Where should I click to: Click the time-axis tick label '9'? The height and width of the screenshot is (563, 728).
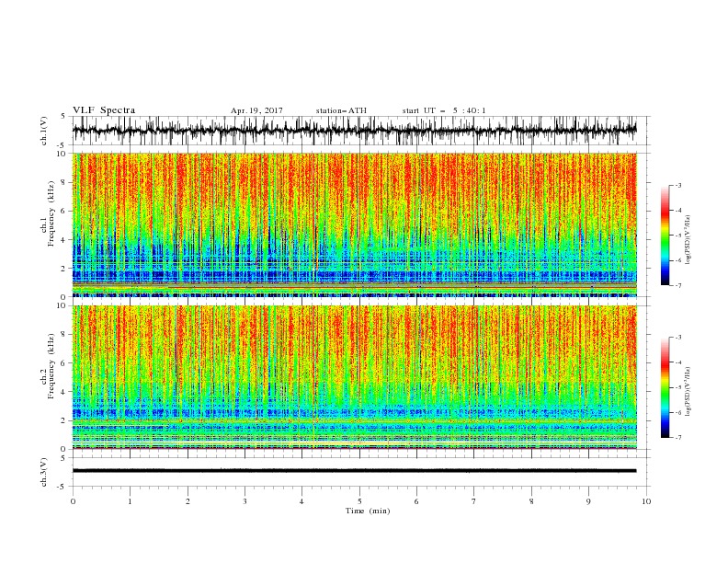click(x=588, y=501)
